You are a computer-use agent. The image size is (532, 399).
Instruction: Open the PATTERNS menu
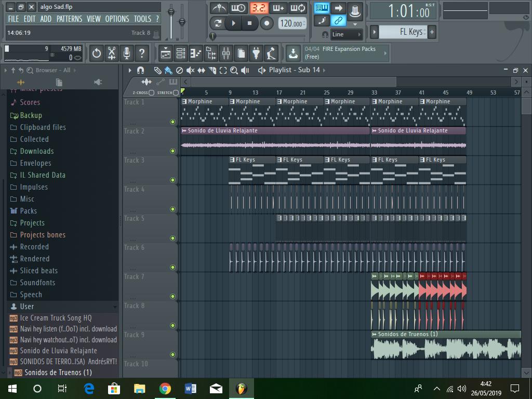(x=69, y=19)
